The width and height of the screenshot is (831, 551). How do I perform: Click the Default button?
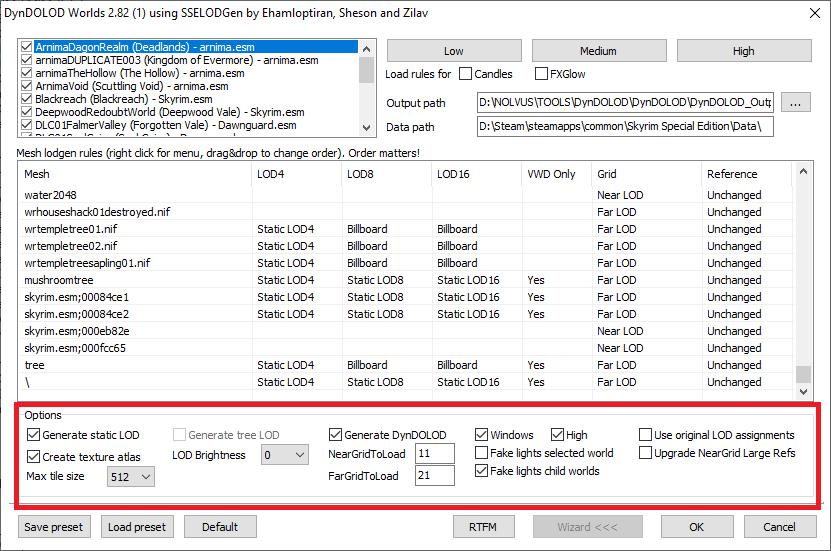220,527
